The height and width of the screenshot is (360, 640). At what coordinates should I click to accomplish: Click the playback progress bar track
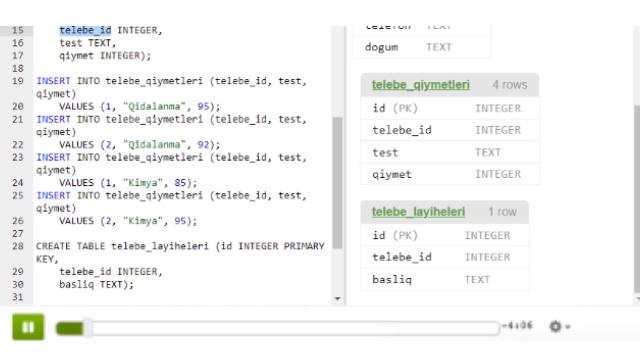(278, 328)
